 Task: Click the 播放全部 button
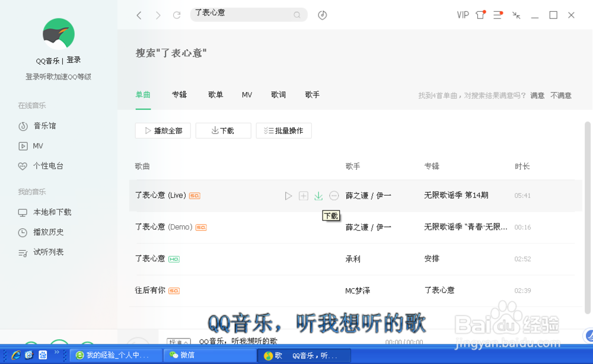tap(163, 131)
